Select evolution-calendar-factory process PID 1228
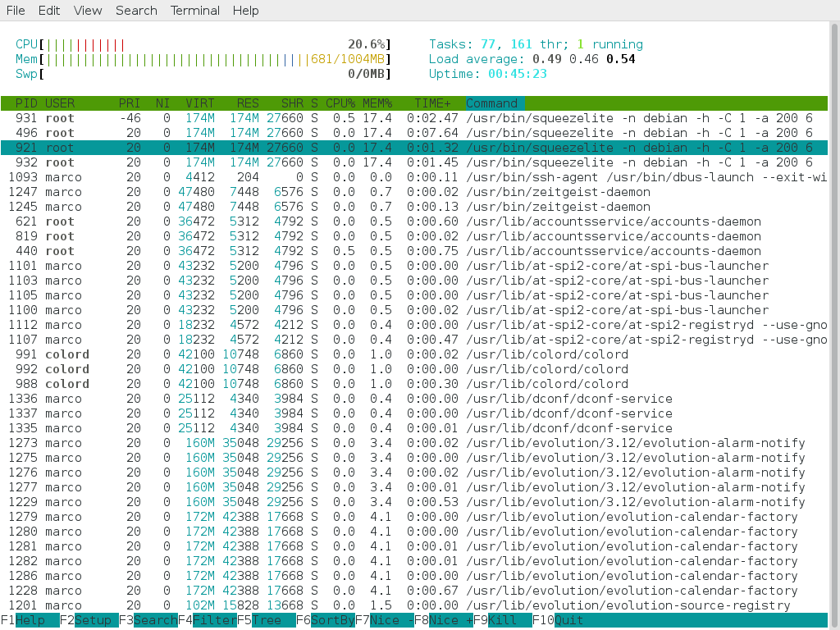This screenshot has width=840, height=630. [x=414, y=591]
